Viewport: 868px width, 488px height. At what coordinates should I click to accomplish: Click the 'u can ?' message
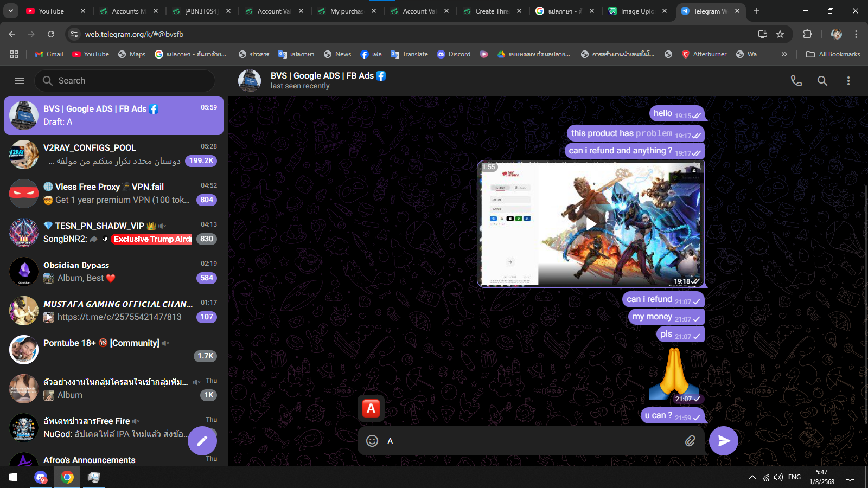click(673, 415)
